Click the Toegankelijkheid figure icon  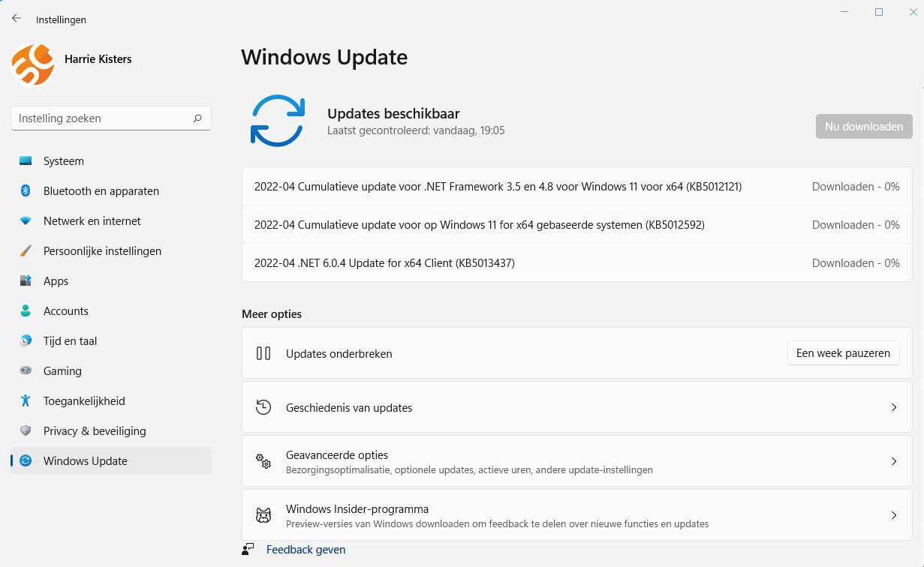[26, 401]
